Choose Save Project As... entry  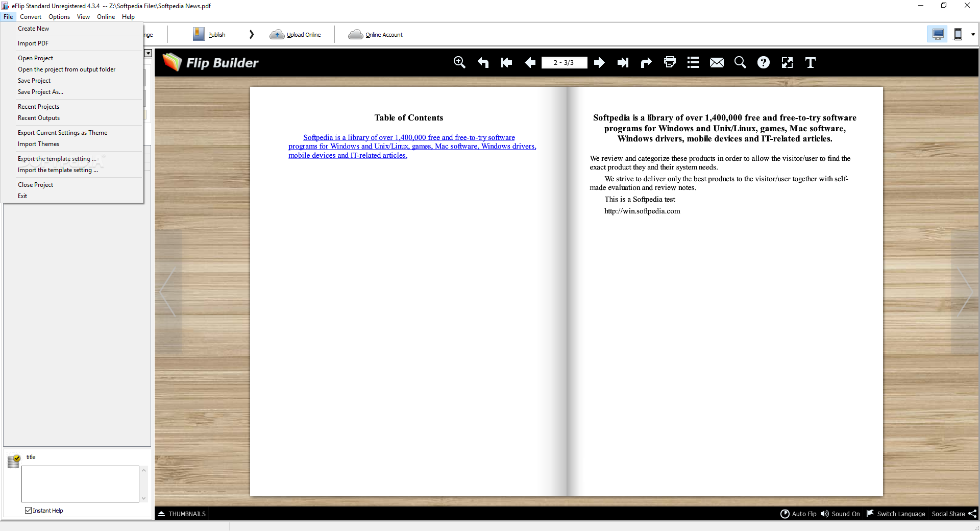[72, 92]
